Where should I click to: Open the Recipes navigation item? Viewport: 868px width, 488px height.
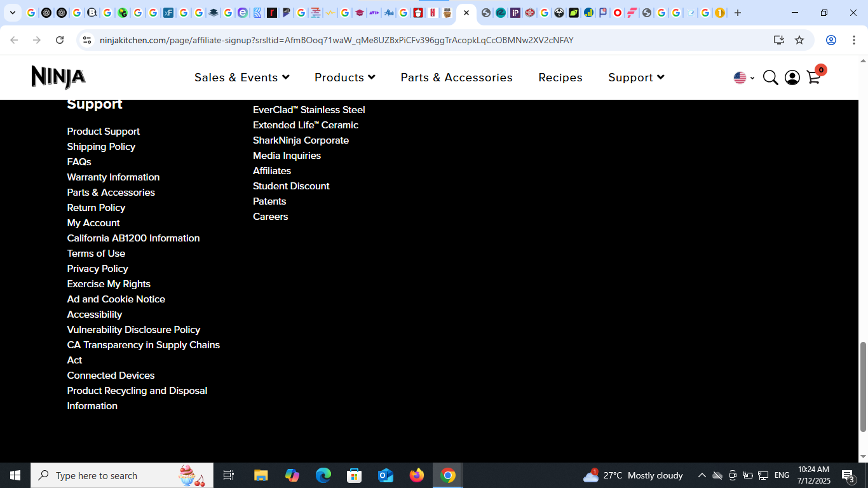(x=560, y=78)
